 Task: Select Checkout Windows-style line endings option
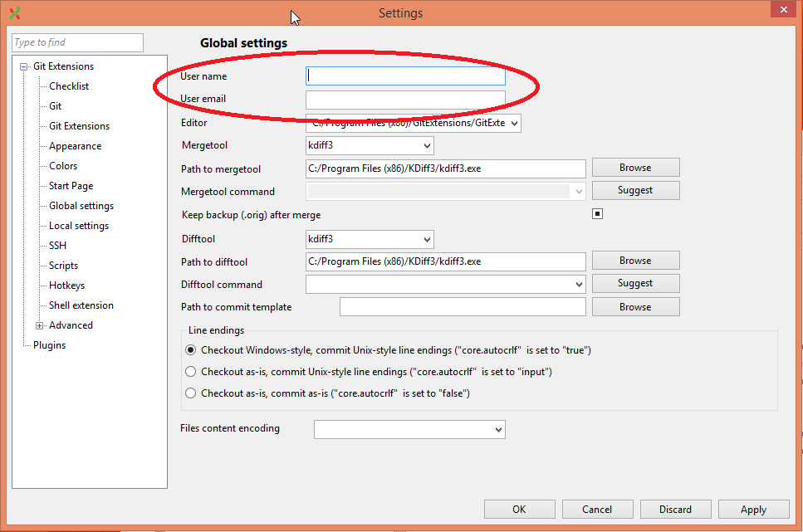191,350
